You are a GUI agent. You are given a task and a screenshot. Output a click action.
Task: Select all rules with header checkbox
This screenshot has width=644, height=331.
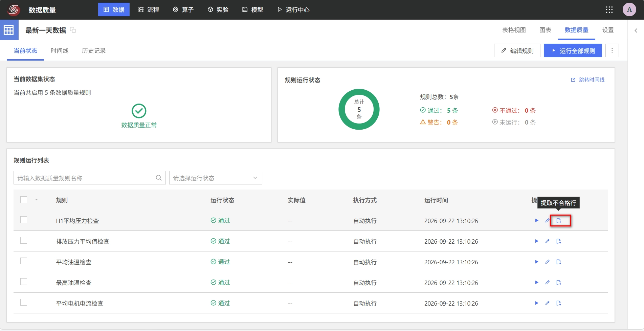tap(24, 200)
